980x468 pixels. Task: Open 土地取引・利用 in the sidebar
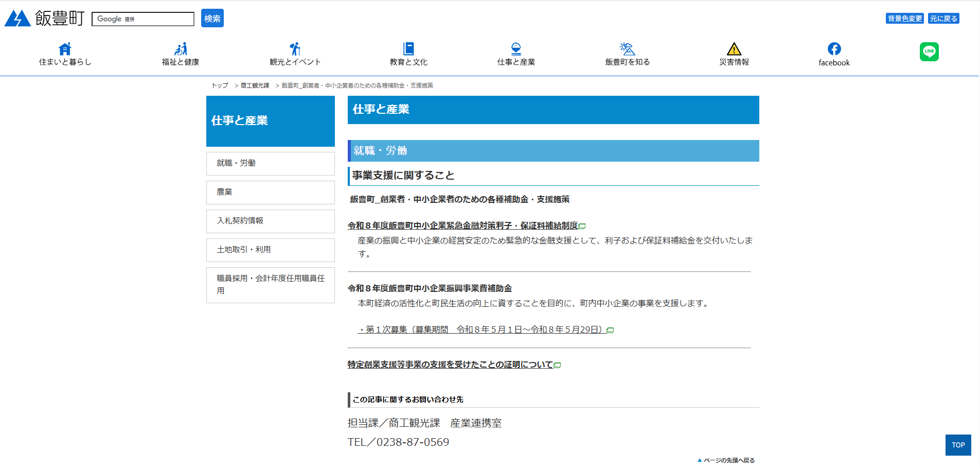click(x=271, y=250)
